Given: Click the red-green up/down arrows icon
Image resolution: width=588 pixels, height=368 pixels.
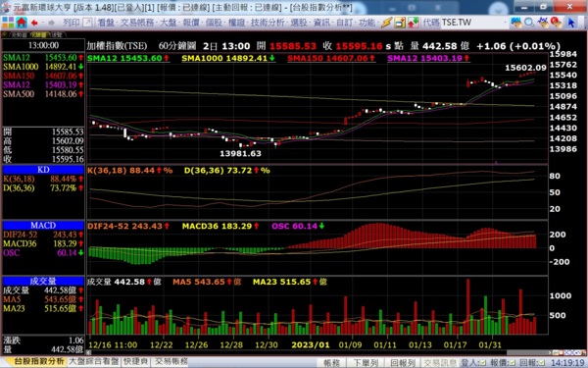Looking at the screenshot, I should coord(414,23).
